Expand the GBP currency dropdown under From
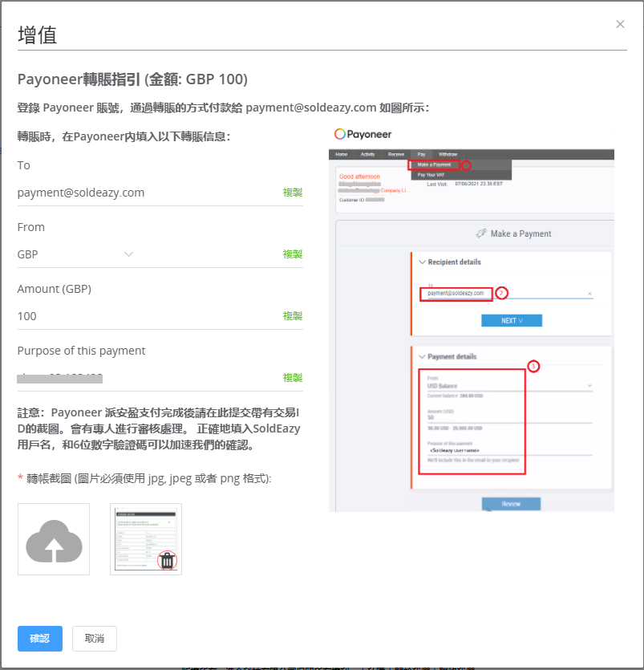This screenshot has height=670, width=644. [128, 254]
